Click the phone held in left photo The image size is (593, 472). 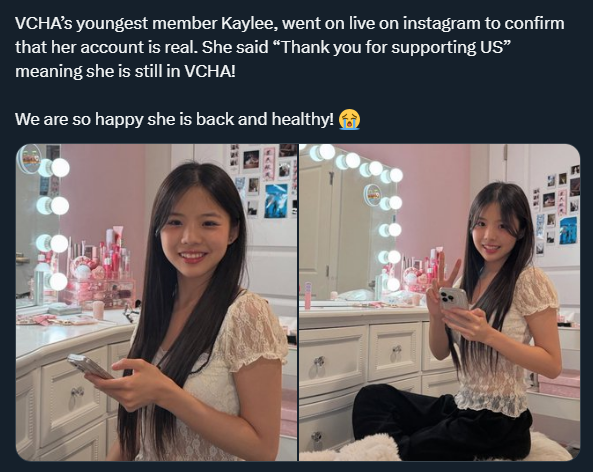(91, 366)
